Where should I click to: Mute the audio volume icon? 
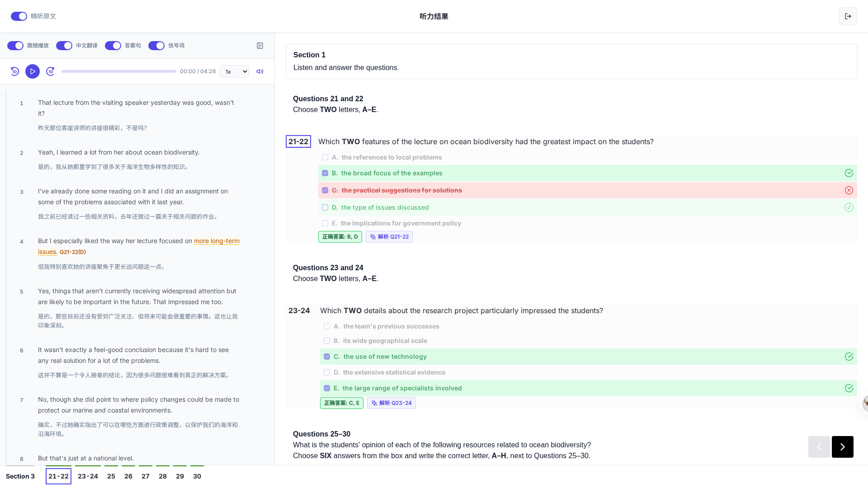(260, 71)
